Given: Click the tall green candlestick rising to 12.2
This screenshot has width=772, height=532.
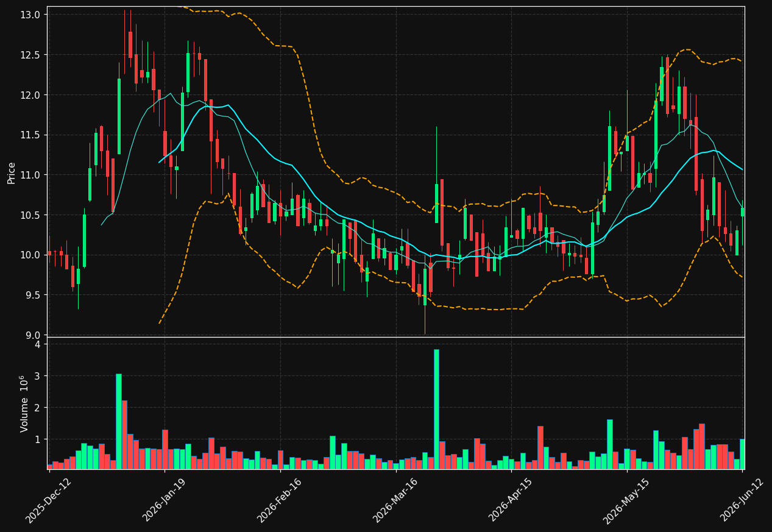Looking at the screenshot, I should (119, 116).
